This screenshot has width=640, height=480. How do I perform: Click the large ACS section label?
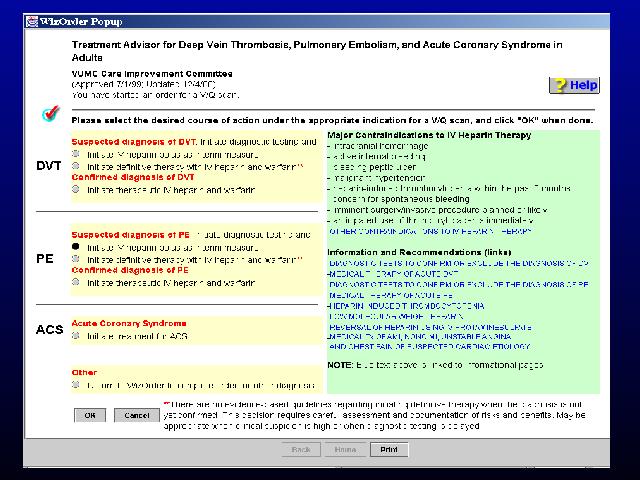pos(49,329)
